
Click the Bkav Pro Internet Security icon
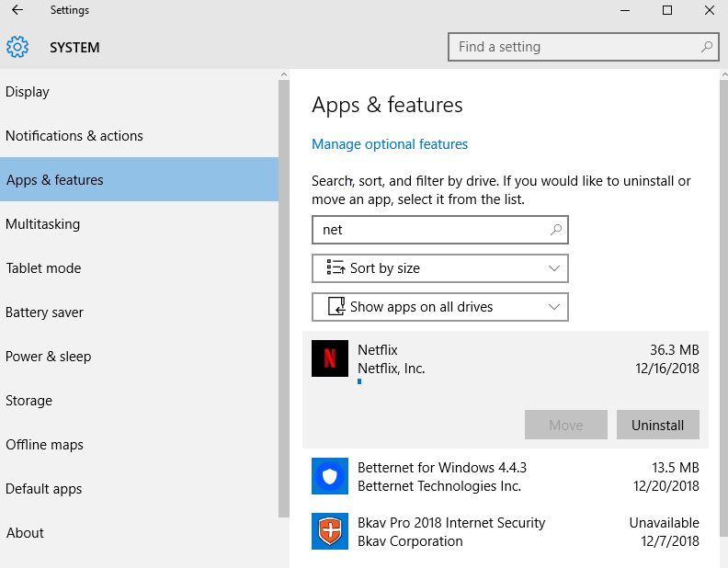click(330, 531)
